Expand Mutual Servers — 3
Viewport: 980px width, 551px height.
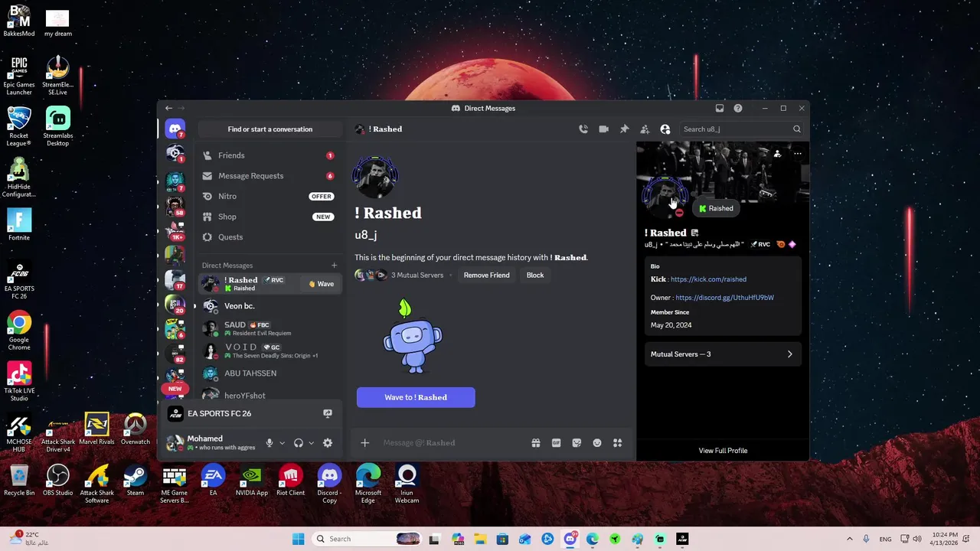(722, 354)
